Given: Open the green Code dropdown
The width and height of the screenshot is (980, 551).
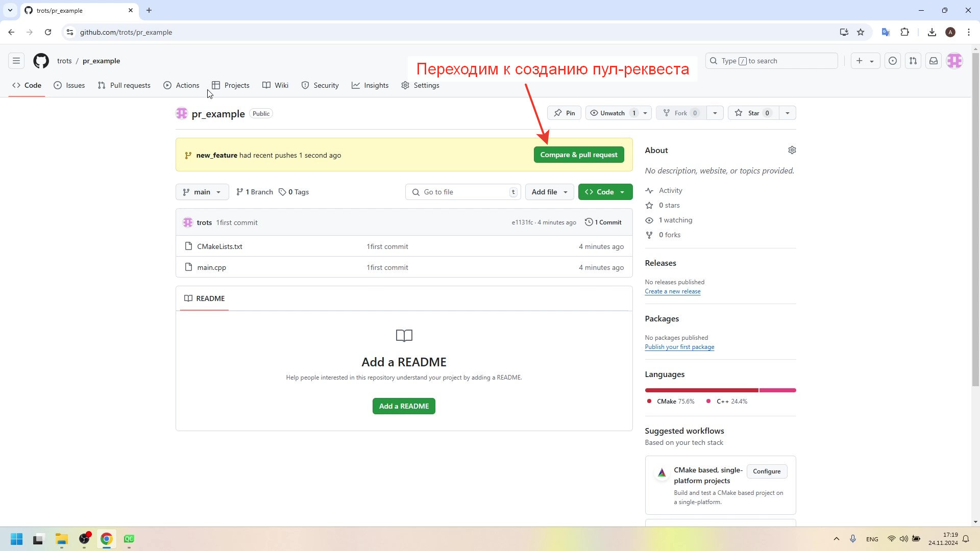Looking at the screenshot, I should coord(605,192).
